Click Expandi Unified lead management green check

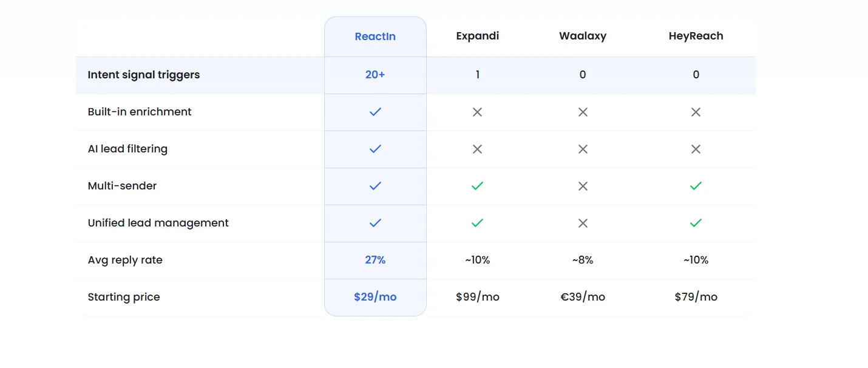point(477,223)
